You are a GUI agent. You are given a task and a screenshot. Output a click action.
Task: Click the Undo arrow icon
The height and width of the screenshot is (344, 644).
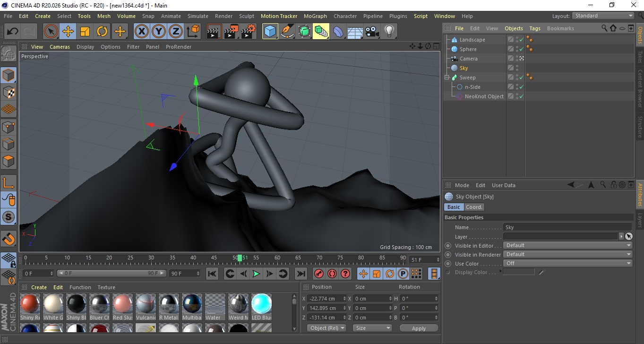tap(13, 32)
